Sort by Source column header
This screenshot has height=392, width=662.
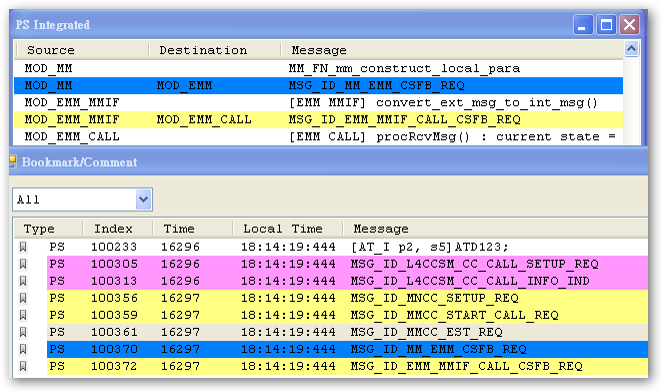82,50
